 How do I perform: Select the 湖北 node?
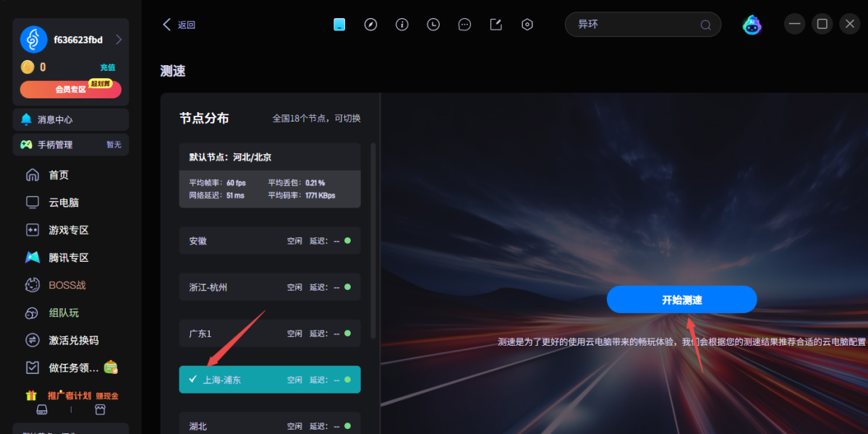click(x=270, y=424)
